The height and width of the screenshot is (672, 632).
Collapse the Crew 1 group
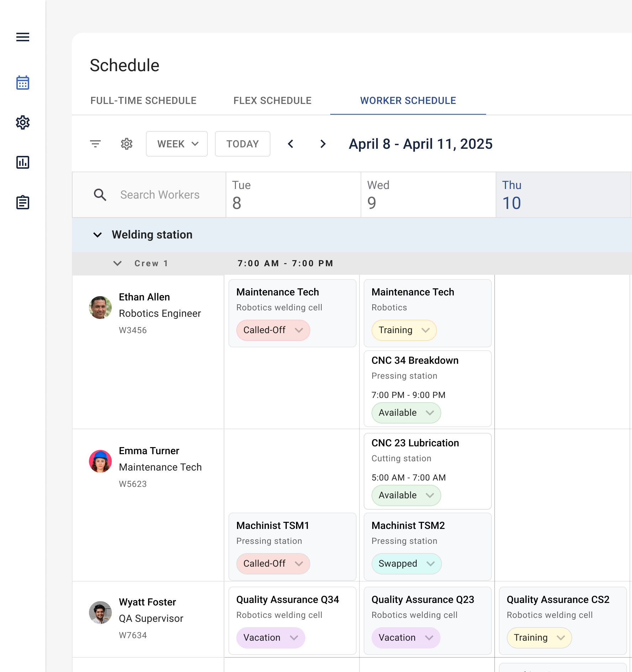tap(117, 263)
